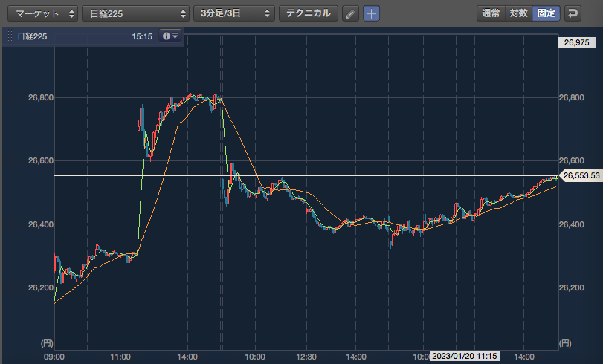The width and height of the screenshot is (603, 364).
Task: Click the 2023/01/20 11:15 date label
Action: click(x=465, y=356)
